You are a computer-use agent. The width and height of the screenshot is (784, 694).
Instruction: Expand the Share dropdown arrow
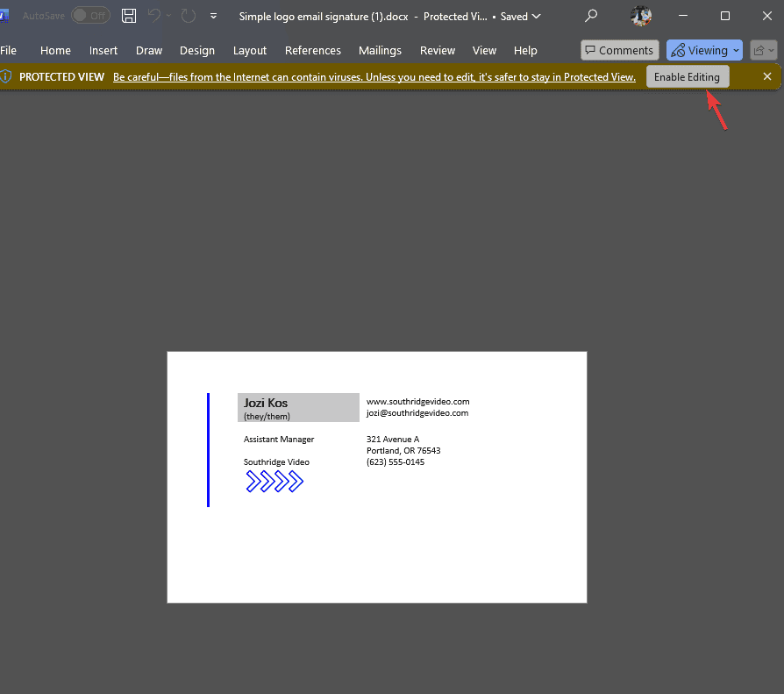click(x=772, y=50)
